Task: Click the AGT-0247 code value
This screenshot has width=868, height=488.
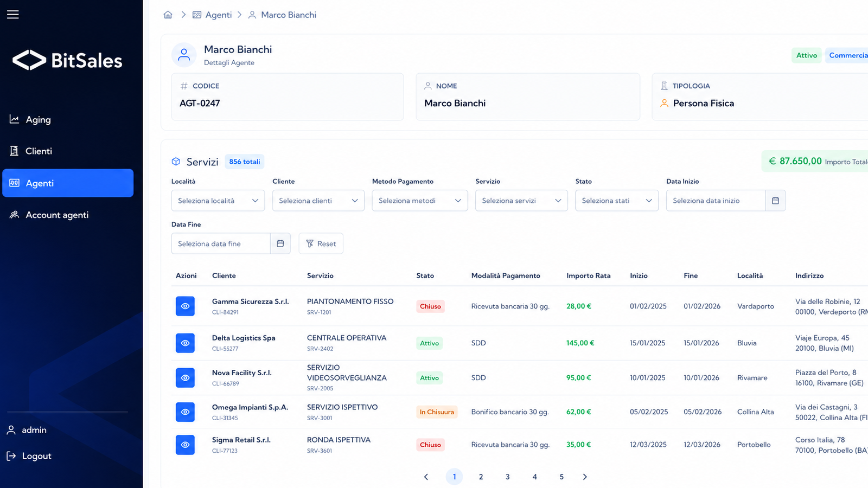Action: coord(200,103)
